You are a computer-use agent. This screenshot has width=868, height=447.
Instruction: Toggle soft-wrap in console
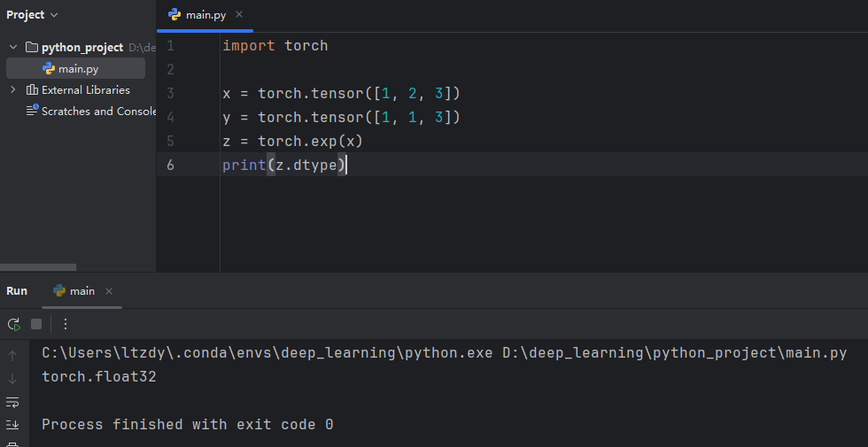point(12,402)
